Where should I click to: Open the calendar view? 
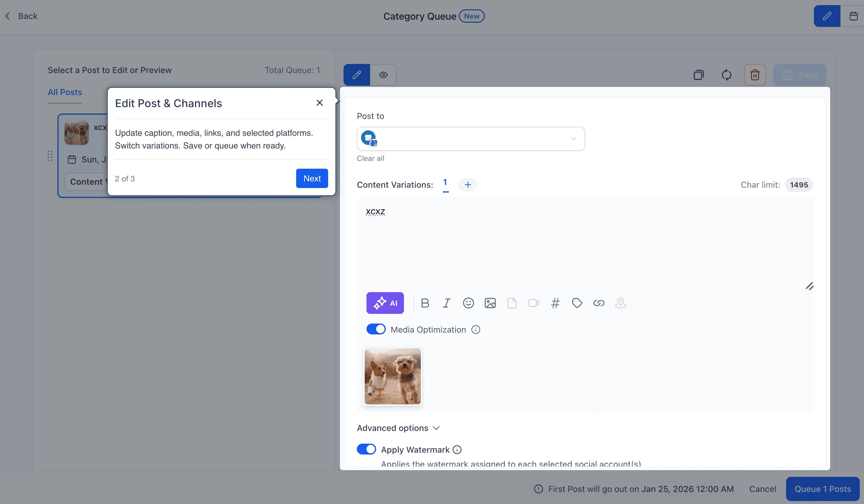(x=854, y=16)
